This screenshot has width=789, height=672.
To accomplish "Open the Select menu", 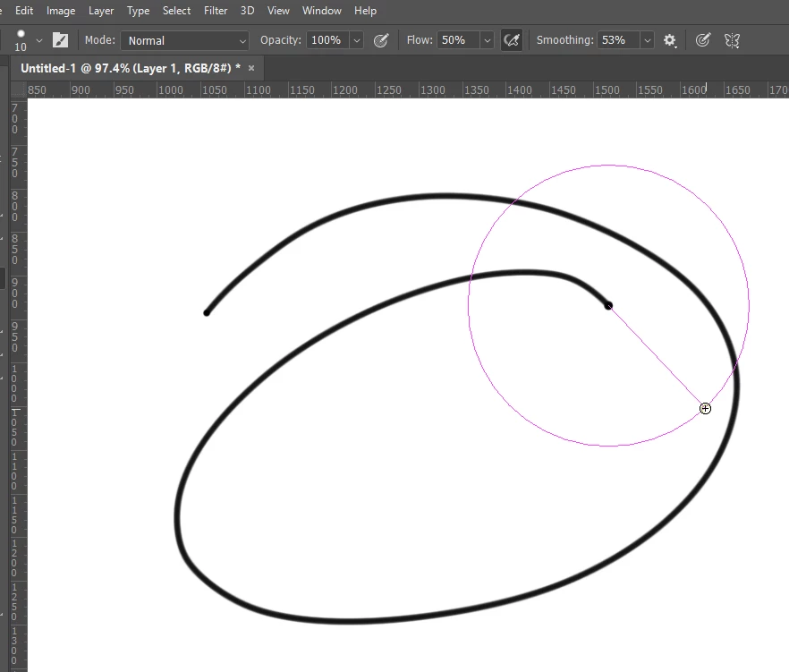I will tap(176, 11).
